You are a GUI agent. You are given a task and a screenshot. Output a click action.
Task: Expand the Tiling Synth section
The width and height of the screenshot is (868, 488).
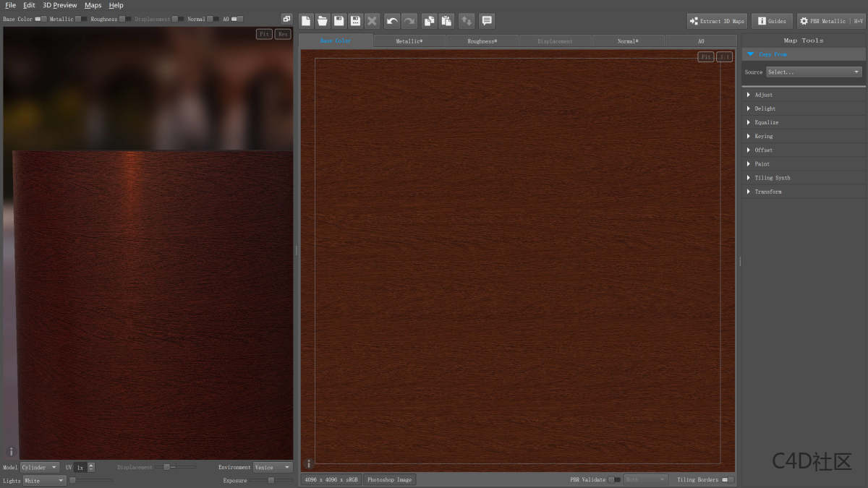point(772,178)
